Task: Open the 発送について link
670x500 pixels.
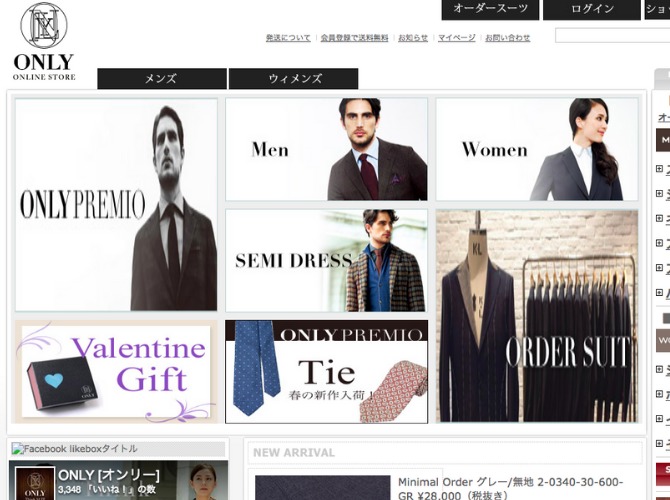Action: pos(288,38)
